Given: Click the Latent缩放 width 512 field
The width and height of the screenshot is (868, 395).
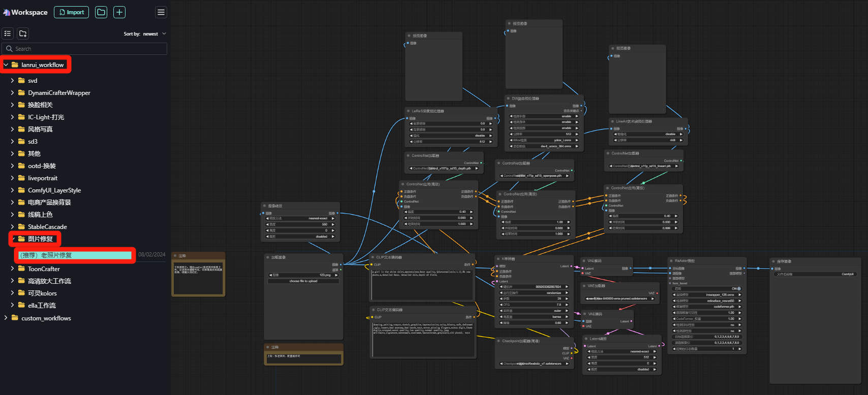Looking at the screenshot, I should (622, 357).
